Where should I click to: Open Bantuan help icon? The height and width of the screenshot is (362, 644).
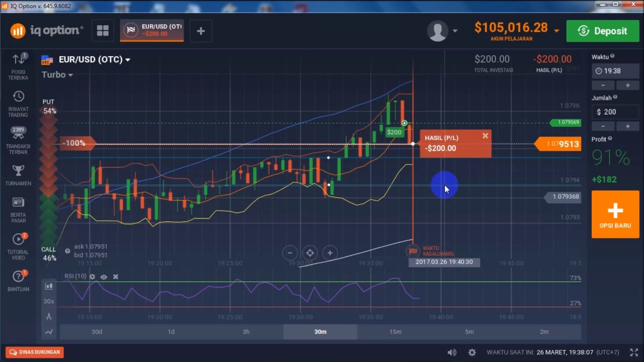(19, 276)
